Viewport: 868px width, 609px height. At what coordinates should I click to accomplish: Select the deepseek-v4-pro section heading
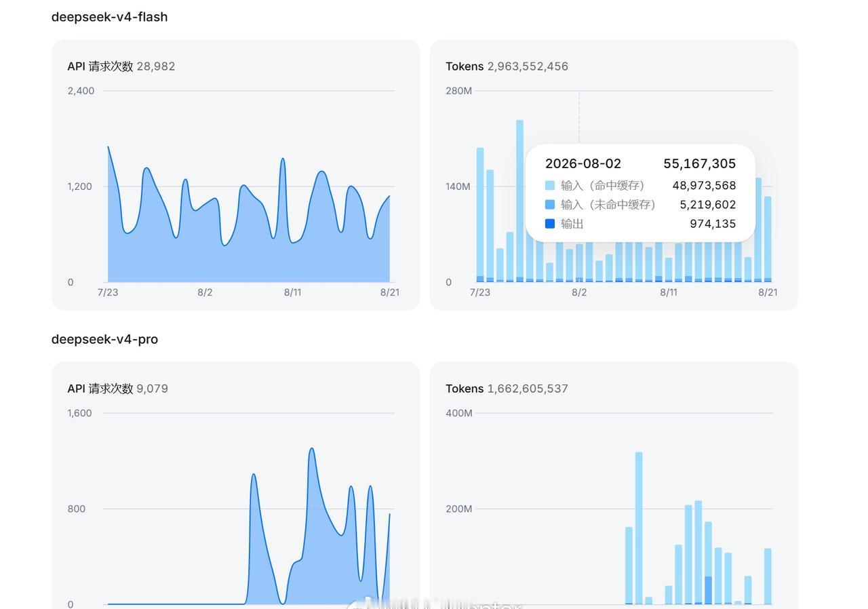point(104,339)
